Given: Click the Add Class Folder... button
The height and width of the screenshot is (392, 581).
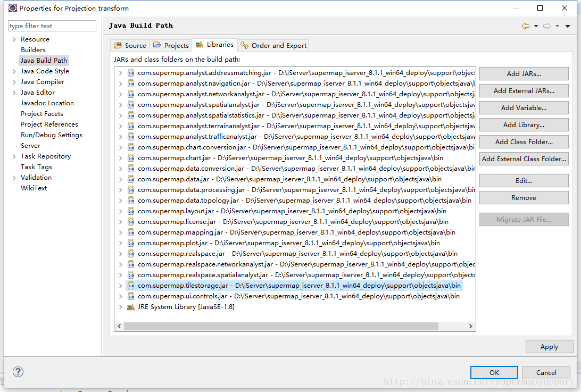Looking at the screenshot, I should (524, 142).
